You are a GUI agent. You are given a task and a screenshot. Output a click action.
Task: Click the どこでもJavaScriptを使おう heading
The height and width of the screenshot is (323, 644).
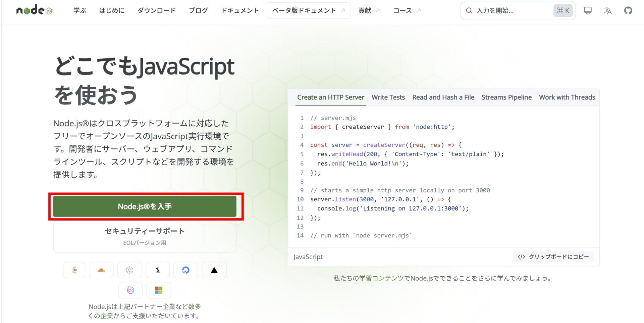144,80
